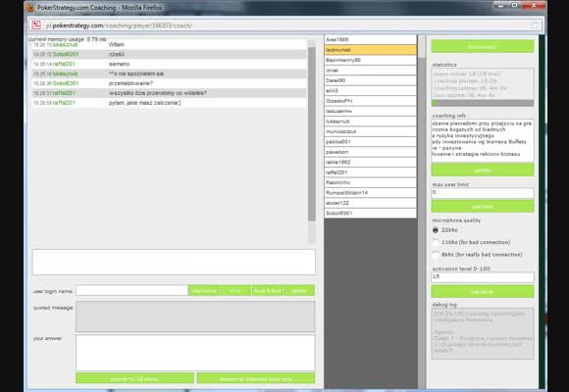Image resolution: width=569 pixels, height=392 pixels.
Task: Click the update button under coaching info
Action: 483,170
